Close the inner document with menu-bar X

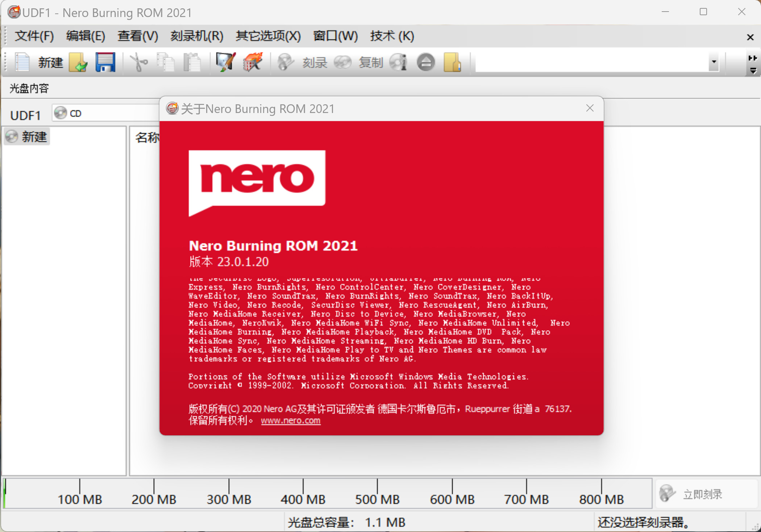(750, 37)
